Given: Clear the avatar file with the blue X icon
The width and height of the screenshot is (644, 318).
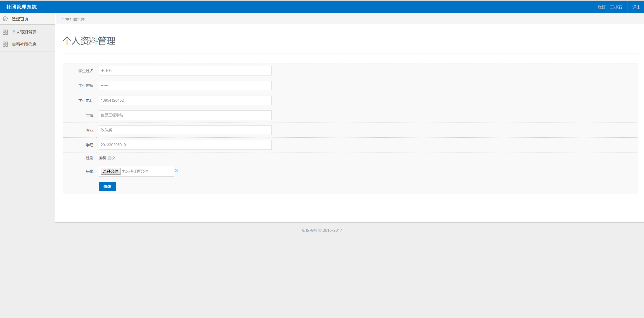Looking at the screenshot, I should (177, 171).
